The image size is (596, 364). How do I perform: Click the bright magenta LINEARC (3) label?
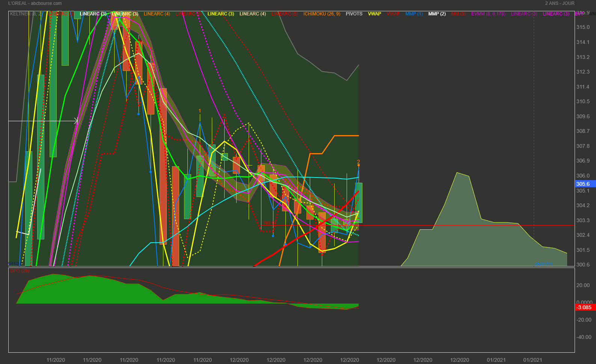click(556, 14)
